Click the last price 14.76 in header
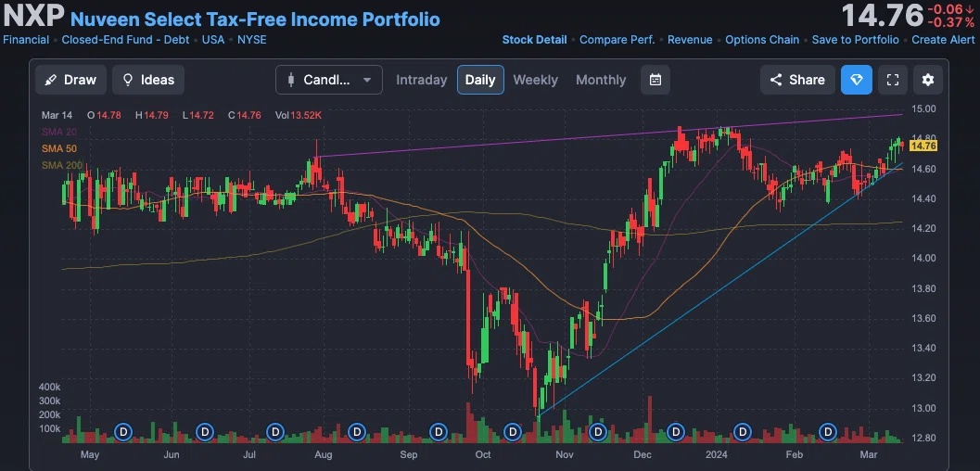The image size is (980, 471). click(882, 16)
